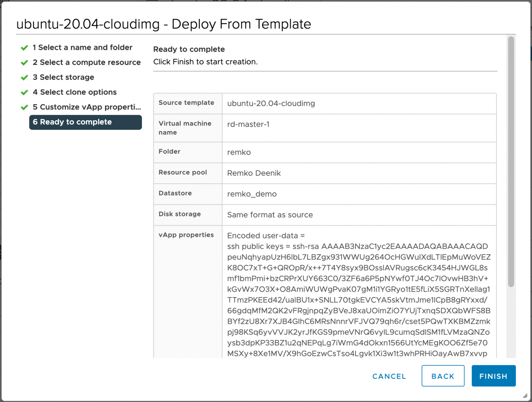Click the Datastore entry remko_demo
The image size is (532, 402).
pos(252,194)
